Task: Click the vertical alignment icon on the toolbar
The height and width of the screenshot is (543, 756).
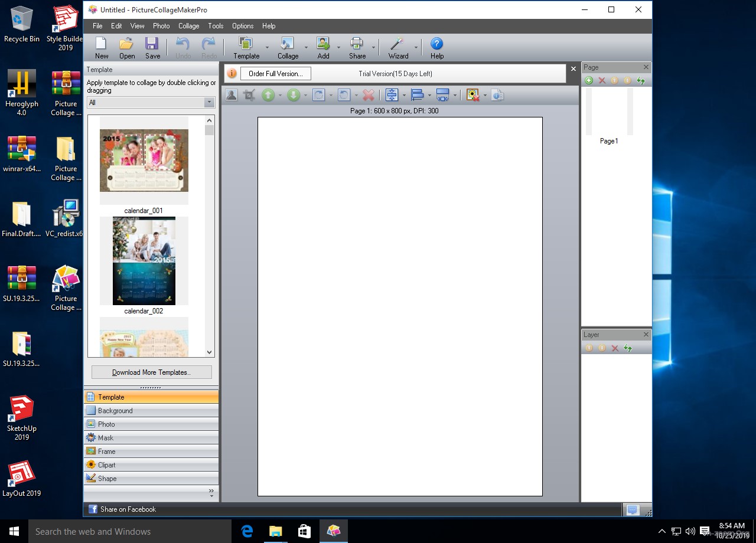Action: coord(392,94)
